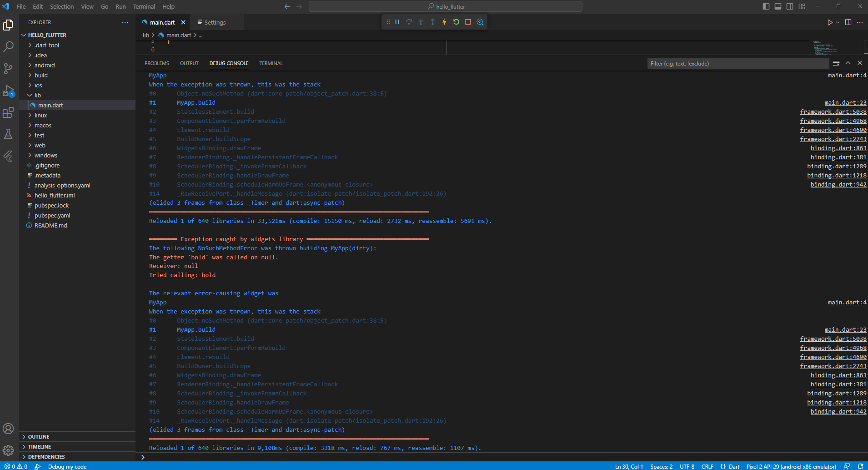
Task: Click the Run play icon in editor title
Action: [x=830, y=22]
